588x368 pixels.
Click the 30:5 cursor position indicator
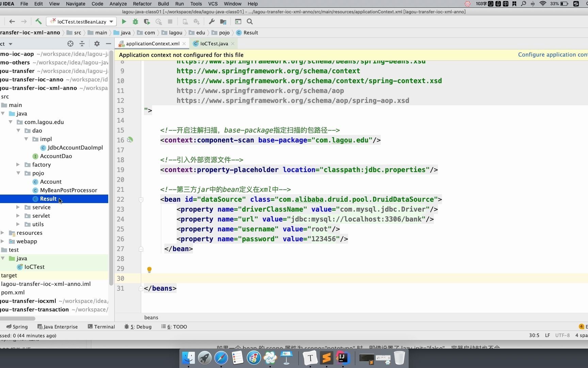point(534,335)
